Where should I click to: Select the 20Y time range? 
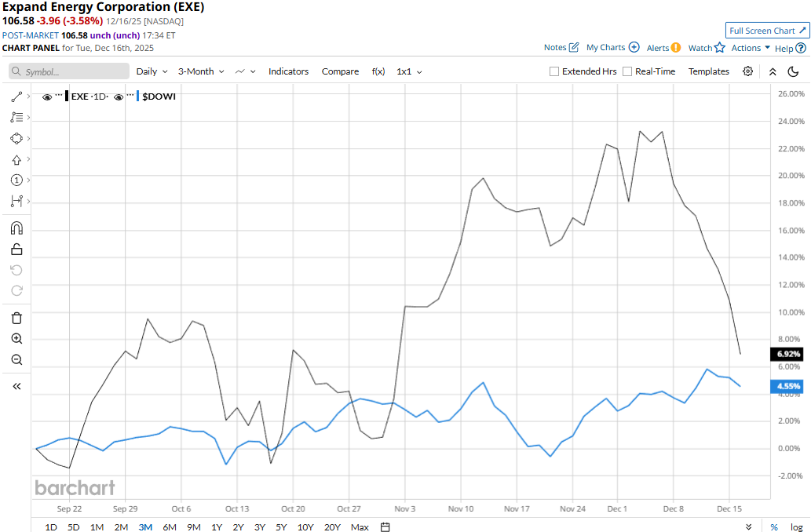coord(332,527)
